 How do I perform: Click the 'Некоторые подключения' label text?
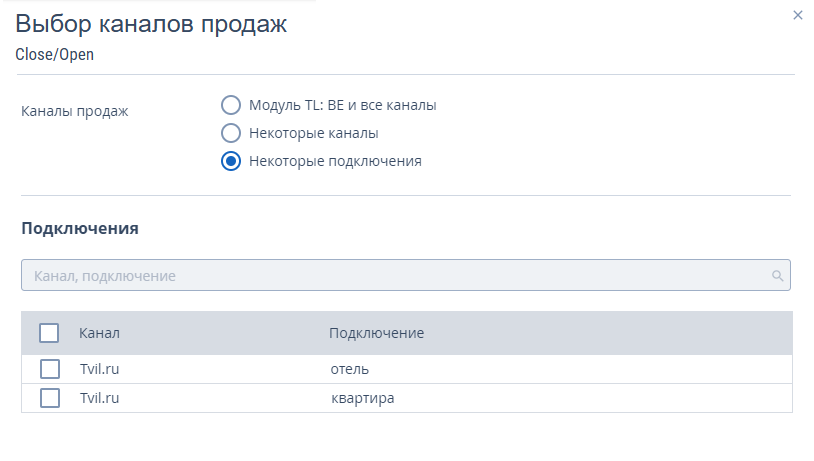[x=335, y=161]
